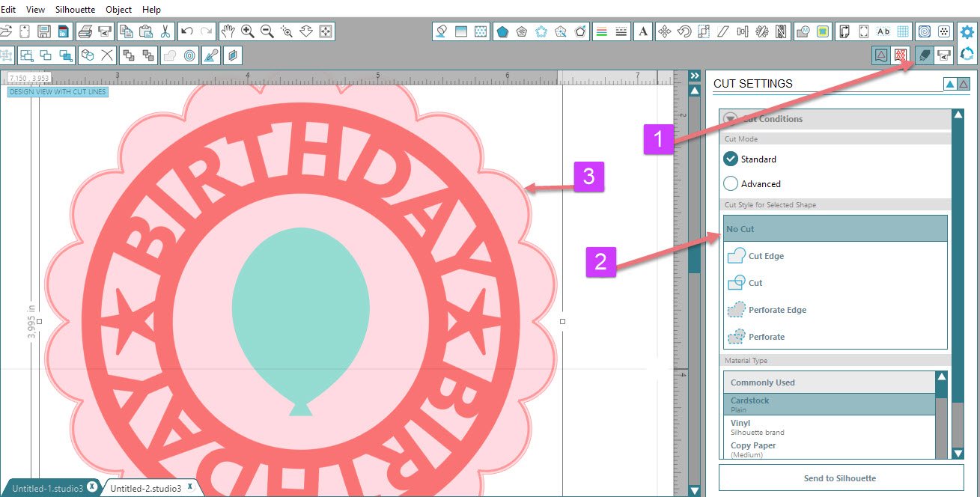
Task: Choose the No Cut style option
Action: click(x=836, y=229)
